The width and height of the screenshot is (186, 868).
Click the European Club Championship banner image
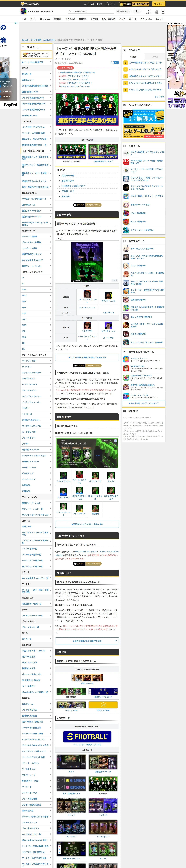click(x=87, y=262)
